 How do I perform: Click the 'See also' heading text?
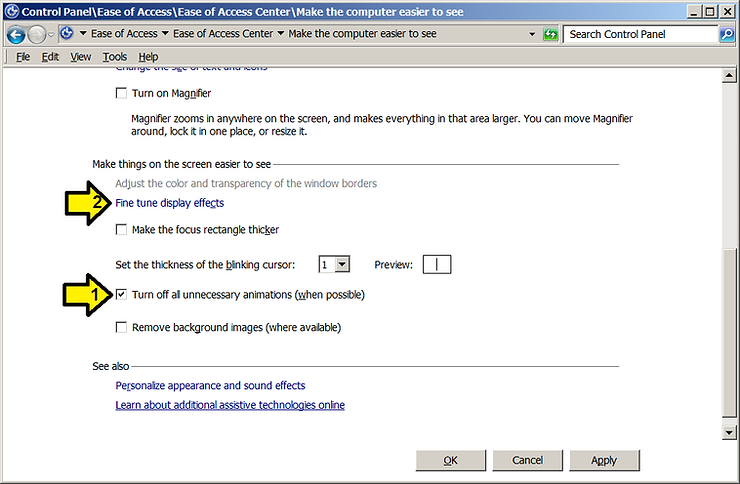pos(110,366)
